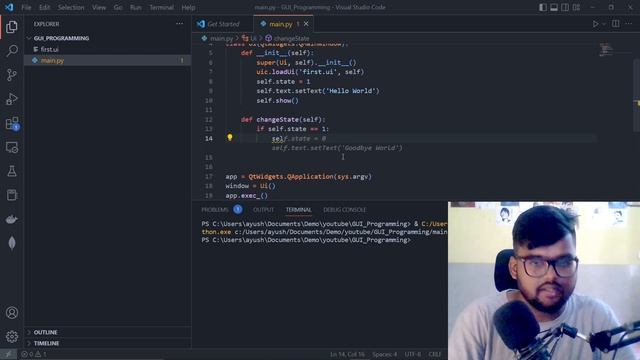Switch to the Get Started tab
Screen dimensions: 640x360
point(222,24)
